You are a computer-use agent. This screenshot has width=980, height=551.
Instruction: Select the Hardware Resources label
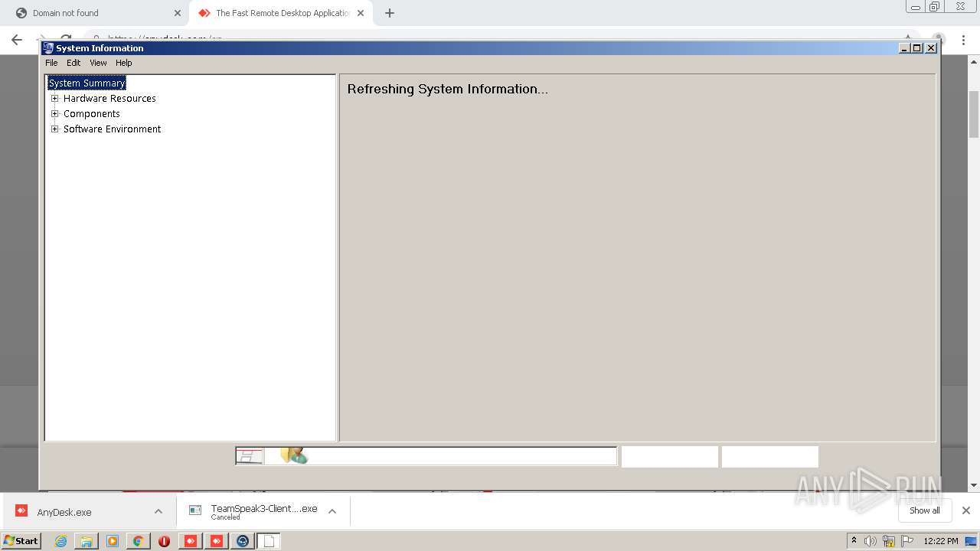tap(109, 98)
